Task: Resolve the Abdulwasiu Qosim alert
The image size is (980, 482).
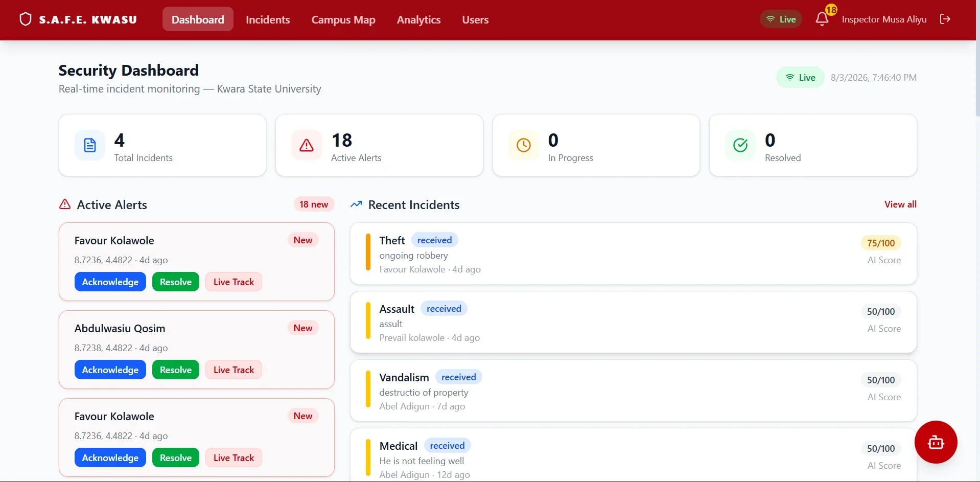Action: pos(176,370)
